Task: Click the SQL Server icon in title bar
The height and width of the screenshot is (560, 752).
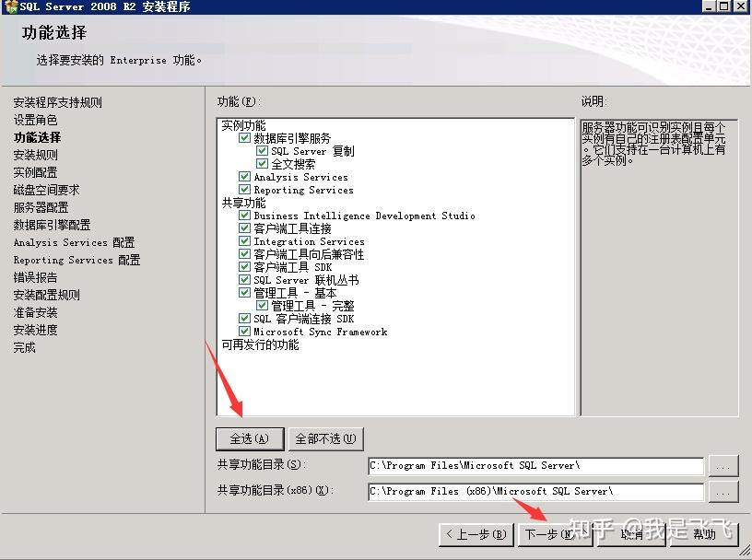Action: point(9,6)
